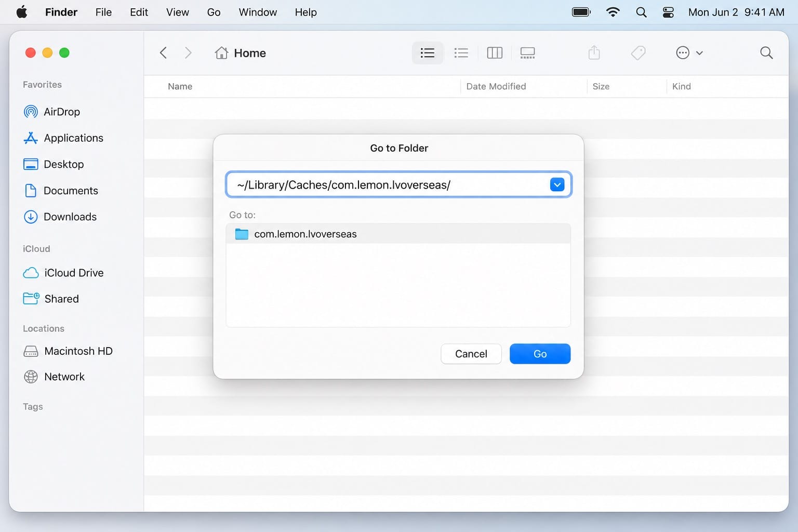Click the Wi-Fi status icon
Screen dimensions: 798x532
pyautogui.click(x=613, y=12)
